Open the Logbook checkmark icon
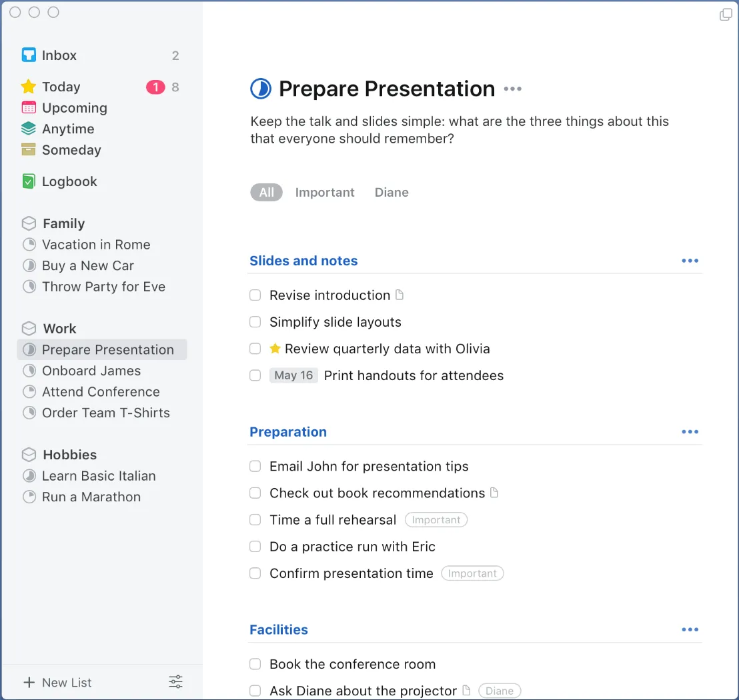 click(x=29, y=181)
